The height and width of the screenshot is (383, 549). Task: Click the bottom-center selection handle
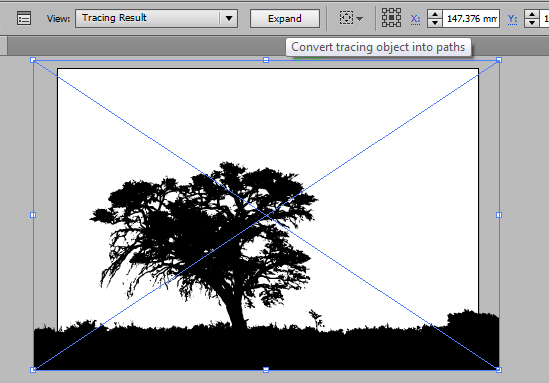click(x=266, y=370)
